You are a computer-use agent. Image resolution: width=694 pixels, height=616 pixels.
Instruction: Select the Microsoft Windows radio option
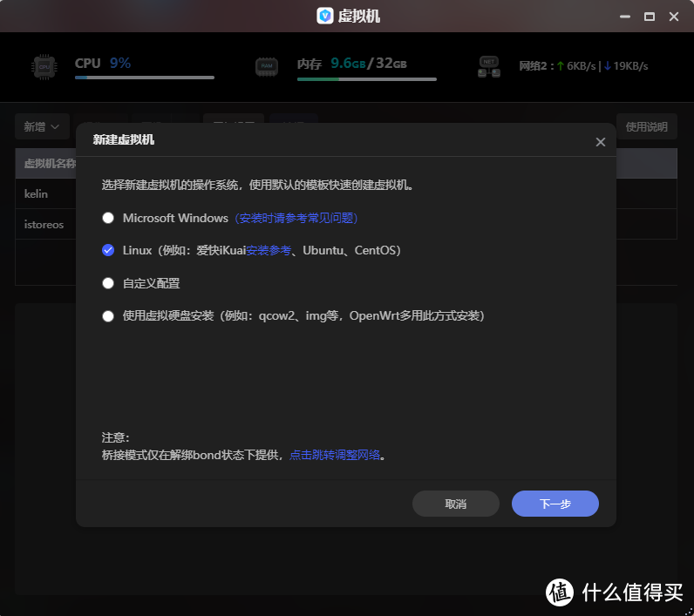(108, 218)
